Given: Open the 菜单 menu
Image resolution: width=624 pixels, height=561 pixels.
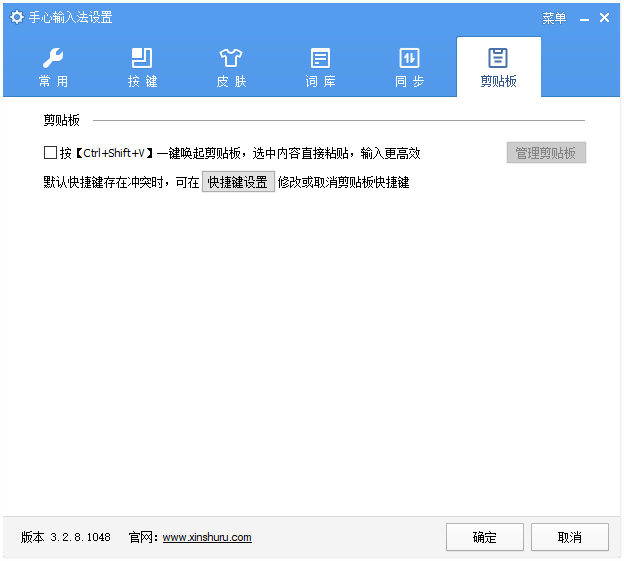Looking at the screenshot, I should 554,18.
